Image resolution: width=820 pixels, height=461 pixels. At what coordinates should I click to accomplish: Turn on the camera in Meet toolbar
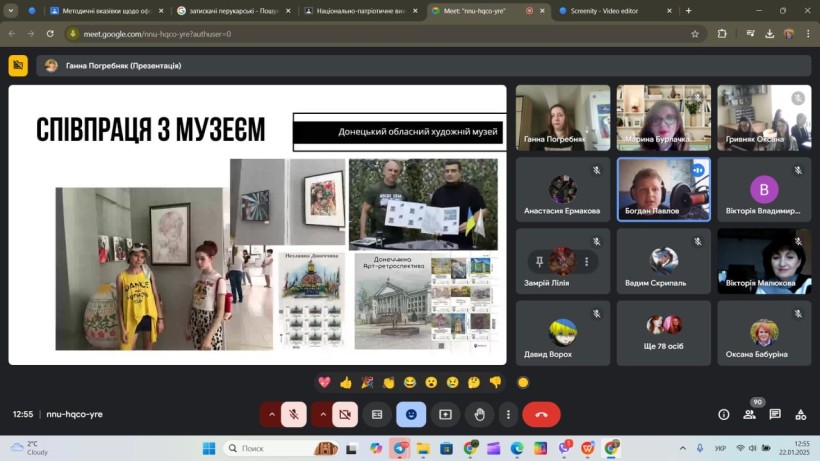(345, 414)
